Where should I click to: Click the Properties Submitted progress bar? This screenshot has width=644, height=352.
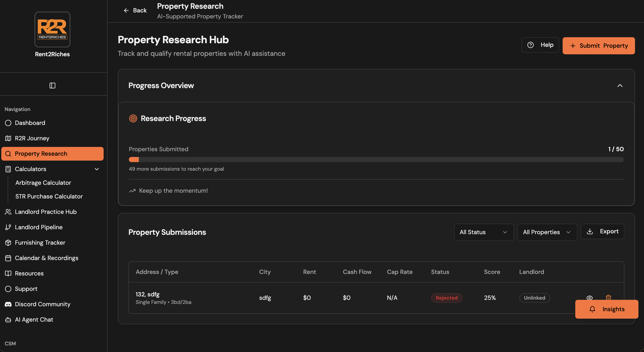coord(376,160)
